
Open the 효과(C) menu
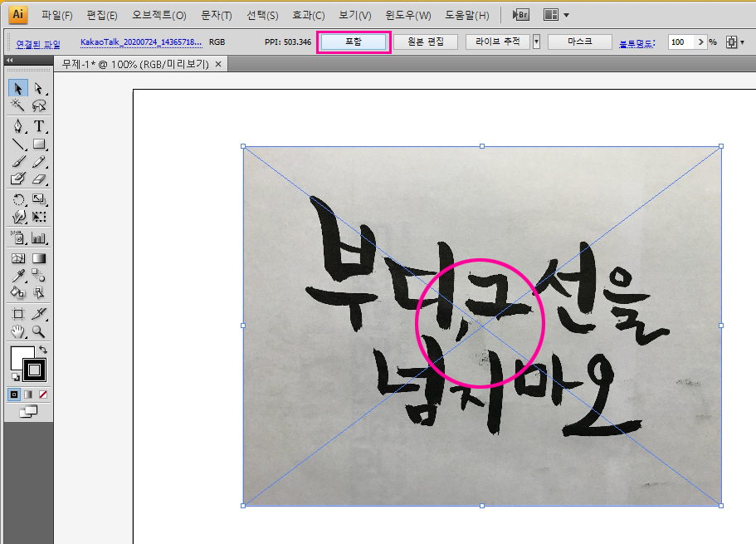click(x=309, y=16)
